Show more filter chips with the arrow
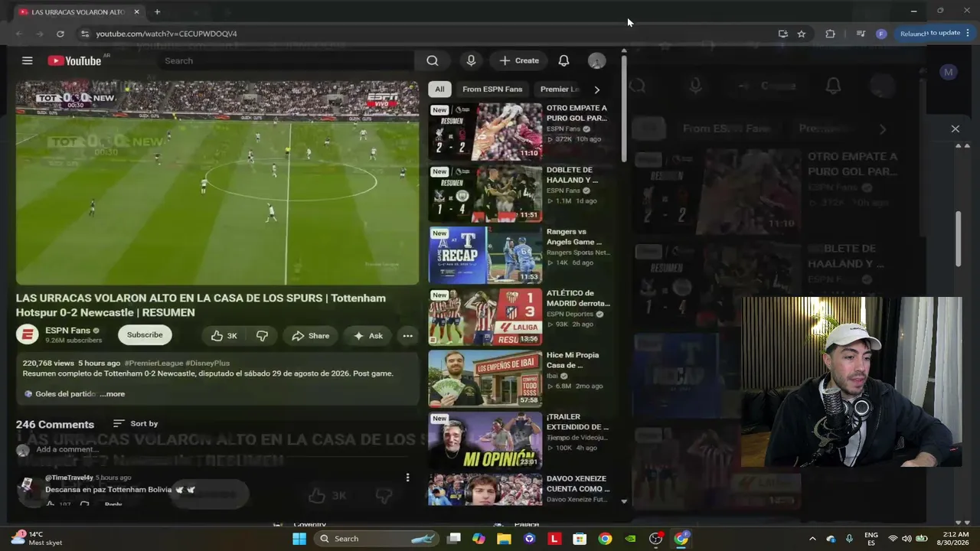 597,90
